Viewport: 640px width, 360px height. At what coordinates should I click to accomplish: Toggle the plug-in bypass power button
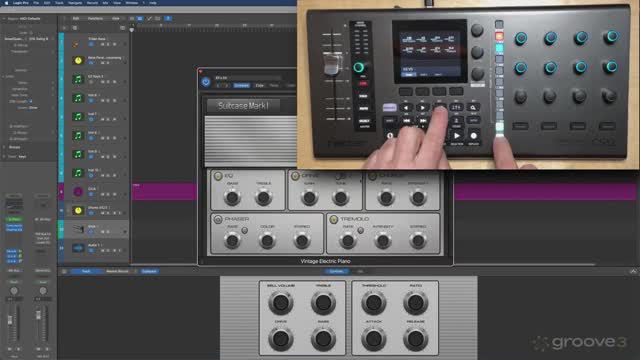(206, 82)
